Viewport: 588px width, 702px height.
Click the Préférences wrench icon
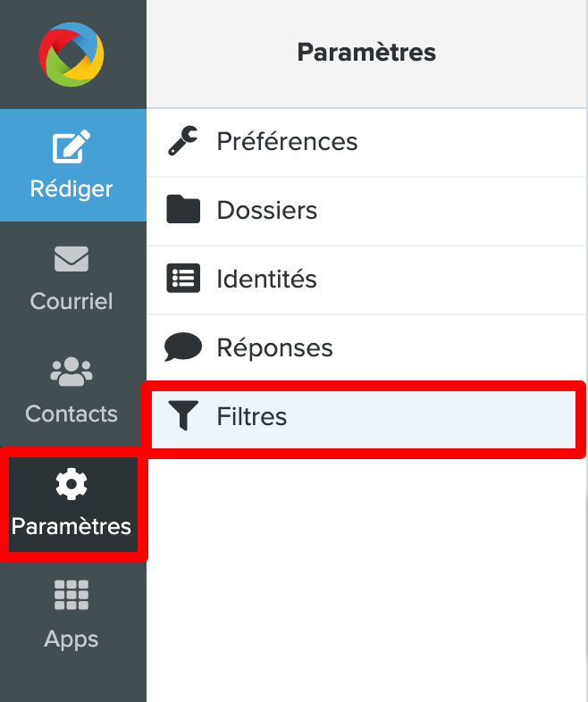183,141
